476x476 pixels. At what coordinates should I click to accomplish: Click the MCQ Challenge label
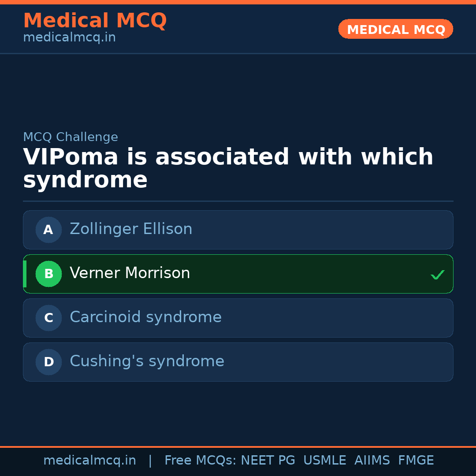tap(71, 137)
